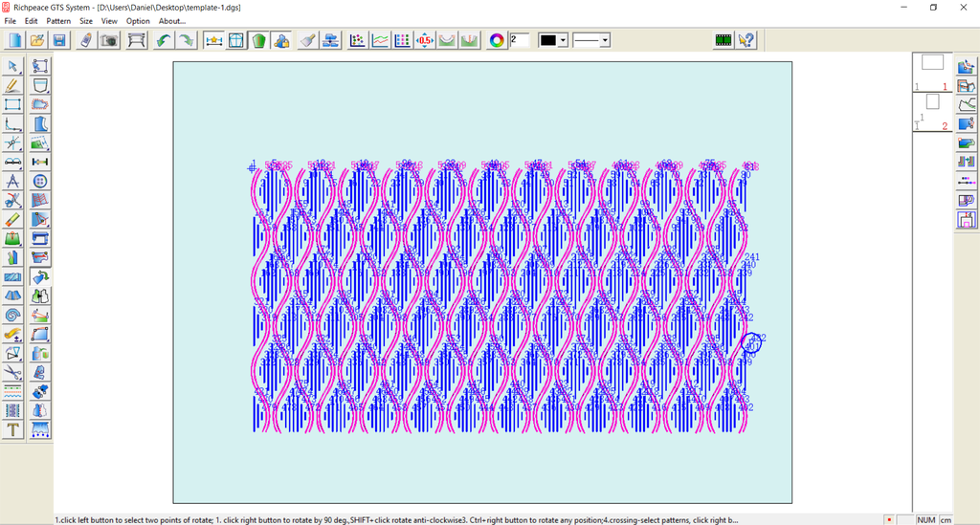Click the camera digitize icon in toolbar
Screen dimensions: 980x525
pyautogui.click(x=110, y=40)
